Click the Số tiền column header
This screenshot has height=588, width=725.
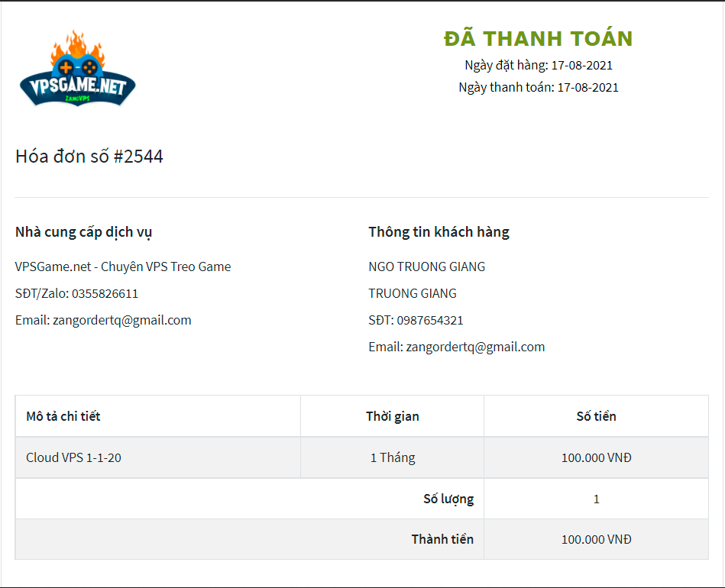pos(596,416)
